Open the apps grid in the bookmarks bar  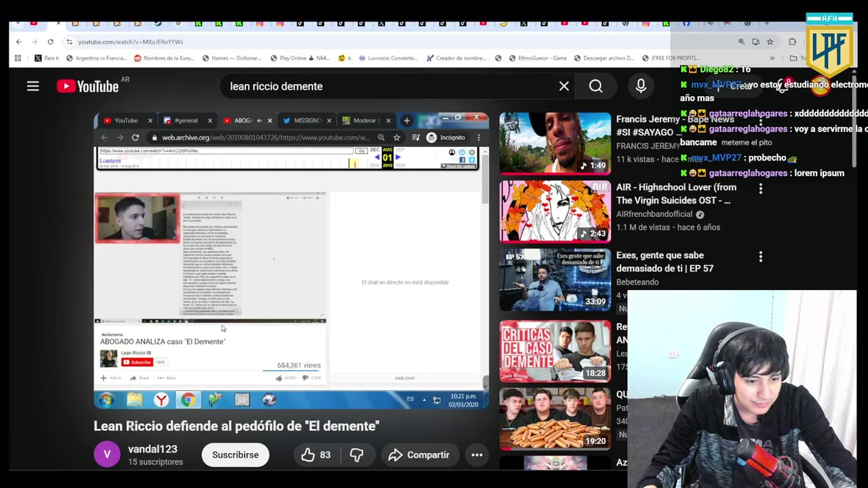[x=18, y=58]
